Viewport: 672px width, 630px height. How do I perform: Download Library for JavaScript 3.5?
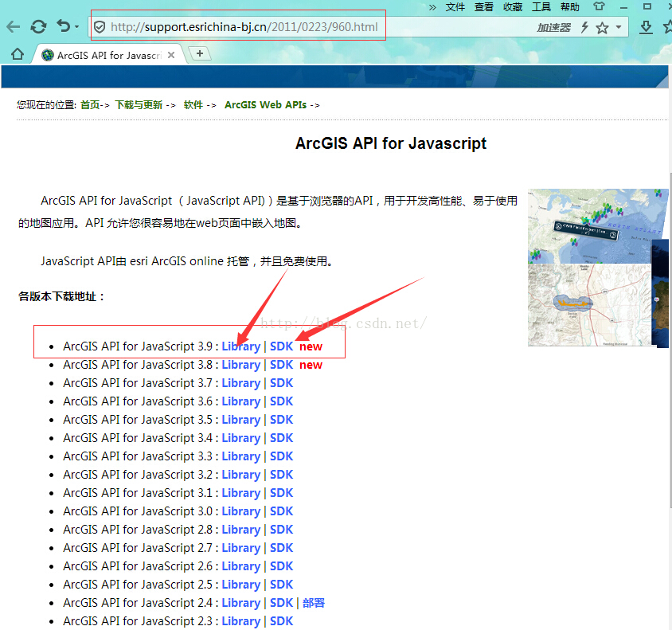[241, 420]
